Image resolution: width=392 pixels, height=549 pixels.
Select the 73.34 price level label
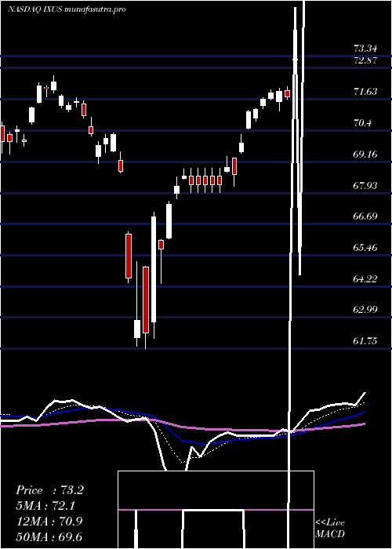(365, 48)
